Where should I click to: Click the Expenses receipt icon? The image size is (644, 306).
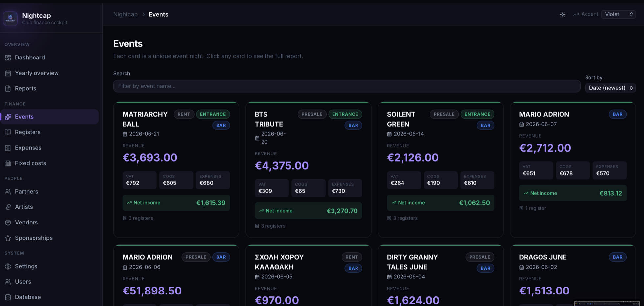pos(8,148)
